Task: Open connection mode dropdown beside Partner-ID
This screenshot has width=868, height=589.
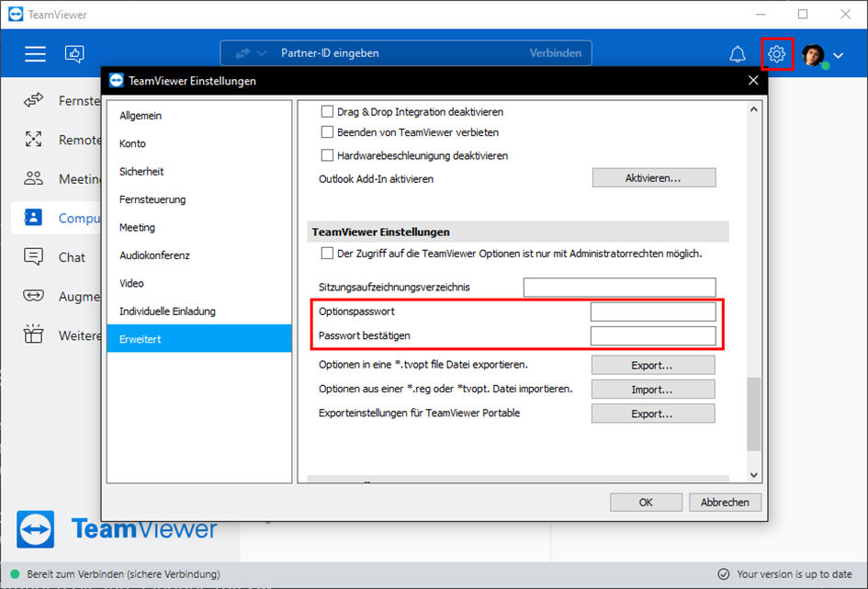Action: [252, 53]
